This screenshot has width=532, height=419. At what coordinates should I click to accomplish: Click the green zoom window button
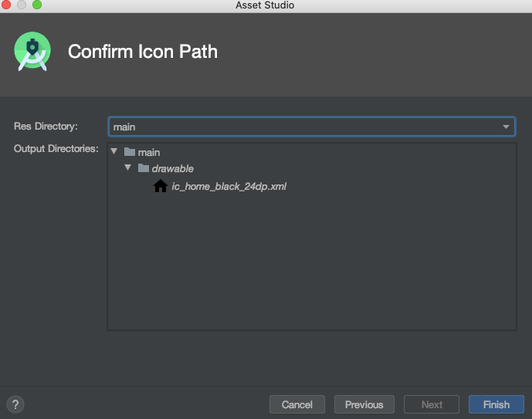pyautogui.click(x=37, y=5)
